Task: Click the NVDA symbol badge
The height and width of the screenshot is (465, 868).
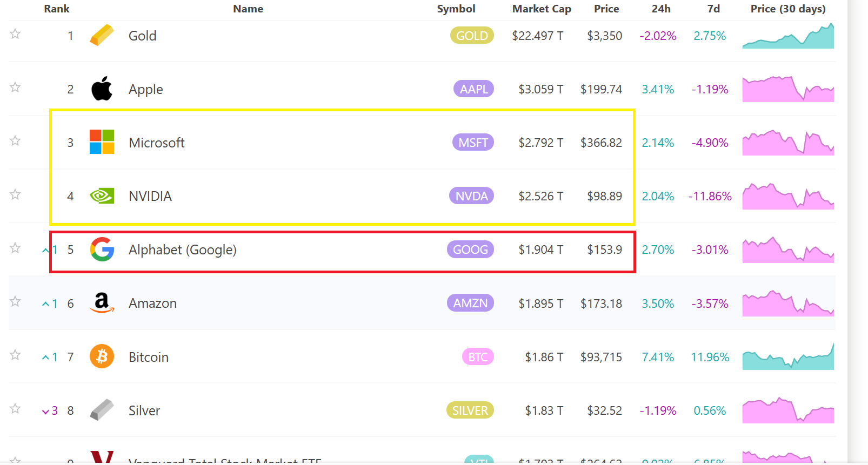Action: (x=471, y=196)
